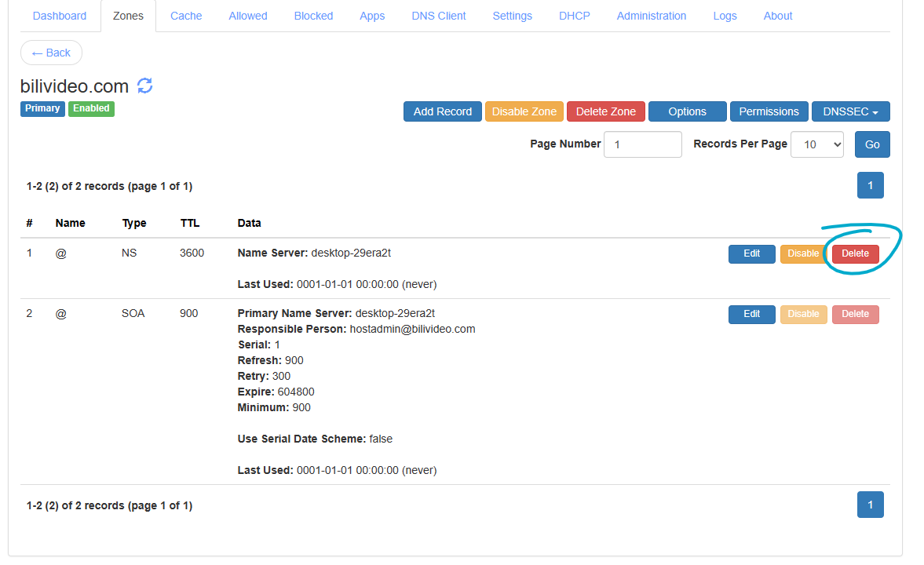Go to the DHCP tab
Viewport: 924px width, 565px height.
coord(575,16)
